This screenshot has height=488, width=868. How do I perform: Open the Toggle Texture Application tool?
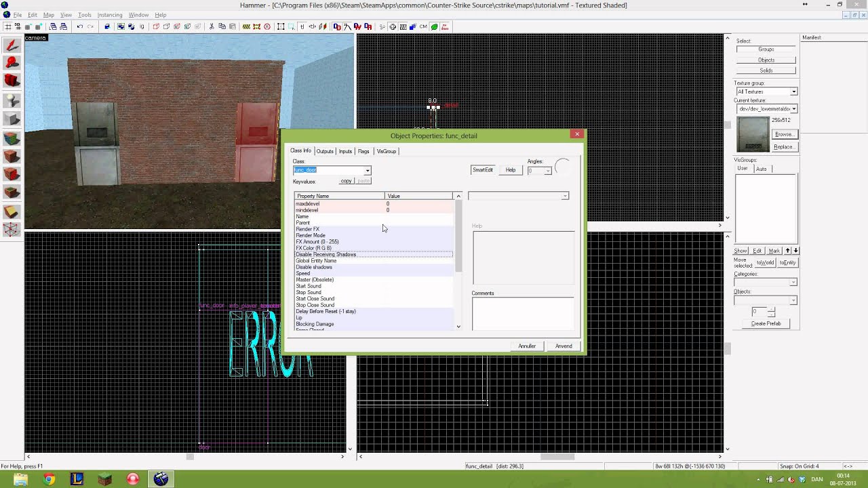(12, 138)
